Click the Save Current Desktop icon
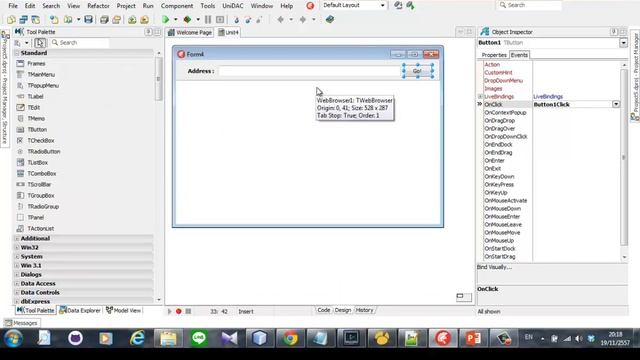 pyautogui.click(x=398, y=5)
